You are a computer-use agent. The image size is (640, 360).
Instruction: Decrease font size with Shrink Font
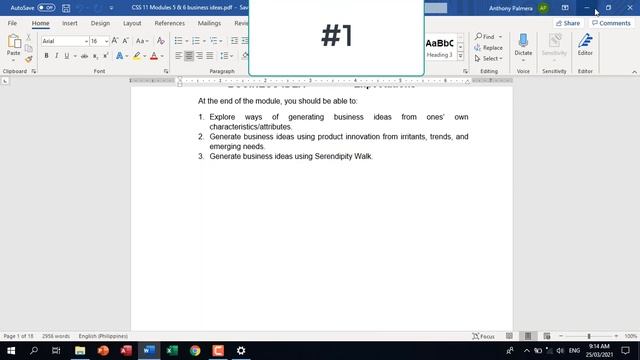[x=126, y=41]
